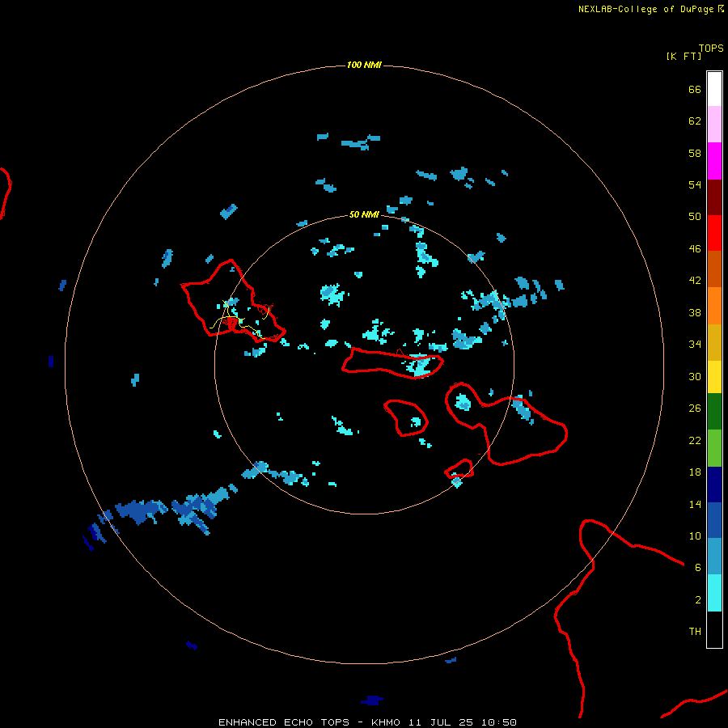Click the echo inside Lanai outline
Screen dimensions: 728x728
[x=416, y=422]
